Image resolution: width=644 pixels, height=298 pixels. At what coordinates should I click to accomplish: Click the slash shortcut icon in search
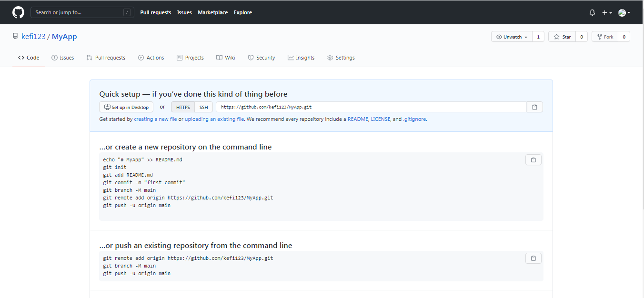tap(127, 12)
